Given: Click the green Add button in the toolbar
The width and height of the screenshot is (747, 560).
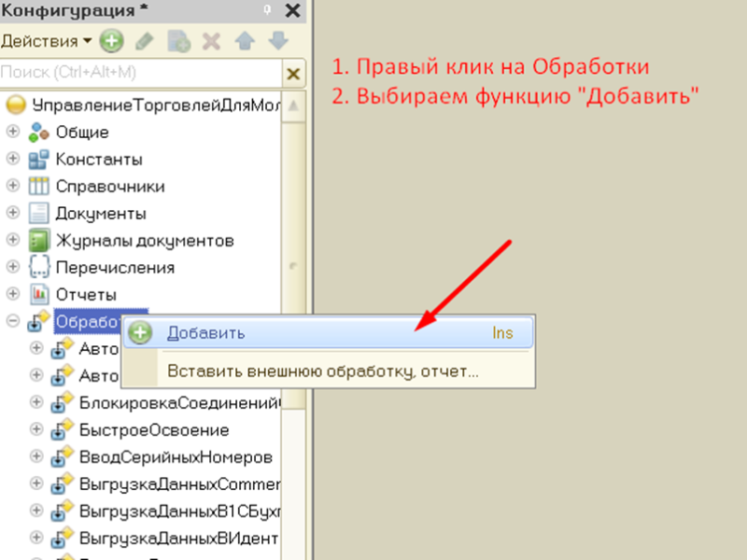Looking at the screenshot, I should click(111, 41).
